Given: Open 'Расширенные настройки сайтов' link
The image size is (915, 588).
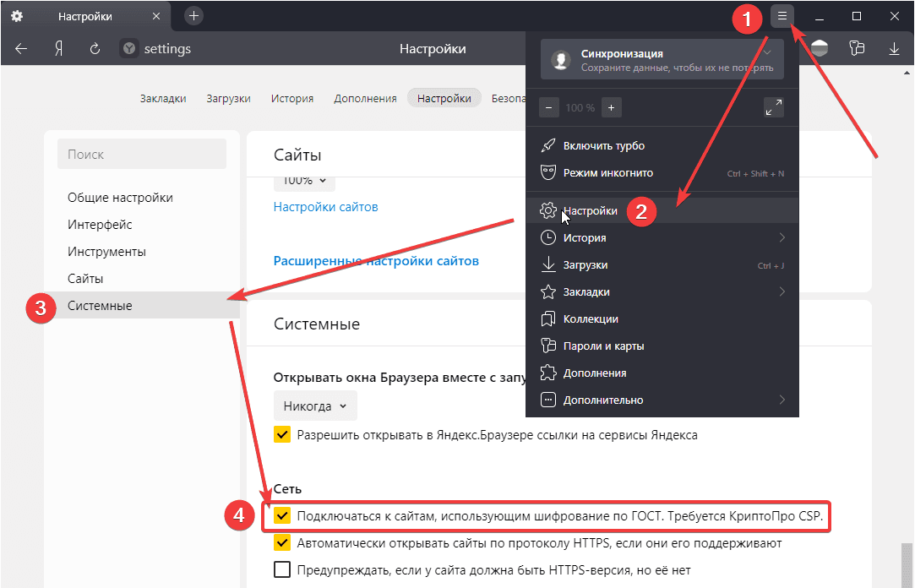Looking at the screenshot, I should click(376, 261).
